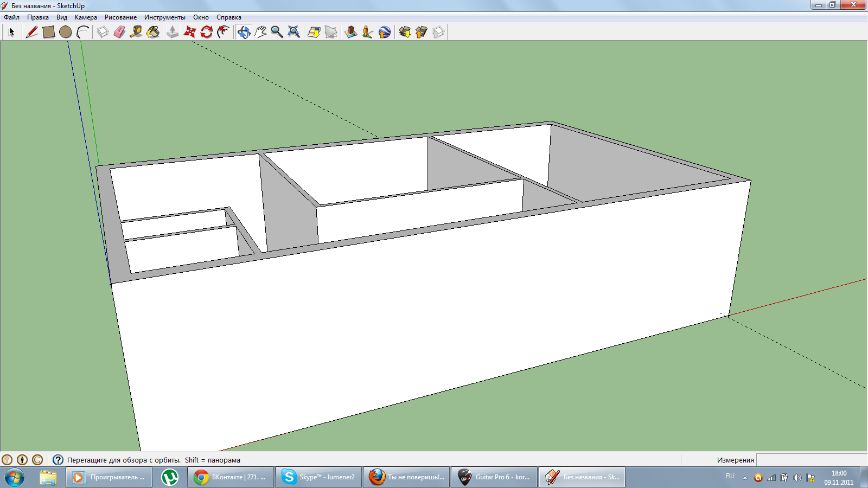Open Skype from the taskbar
The width and height of the screenshot is (868, 488).
(318, 477)
